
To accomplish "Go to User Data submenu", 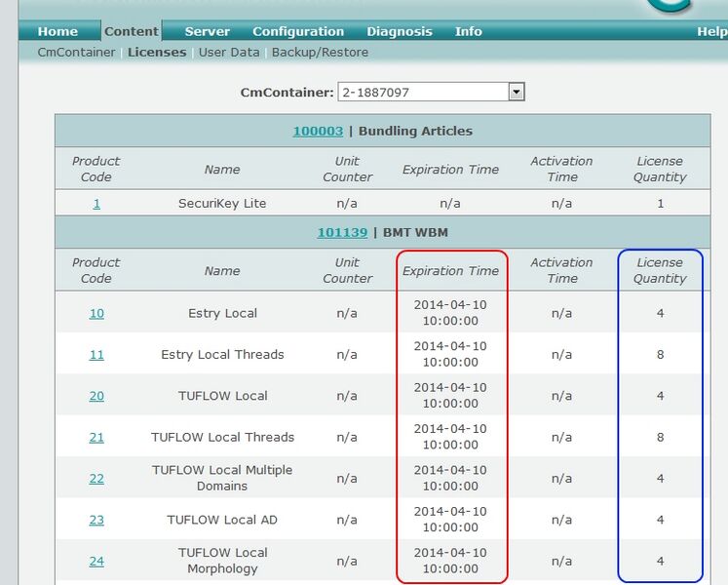I will [229, 52].
